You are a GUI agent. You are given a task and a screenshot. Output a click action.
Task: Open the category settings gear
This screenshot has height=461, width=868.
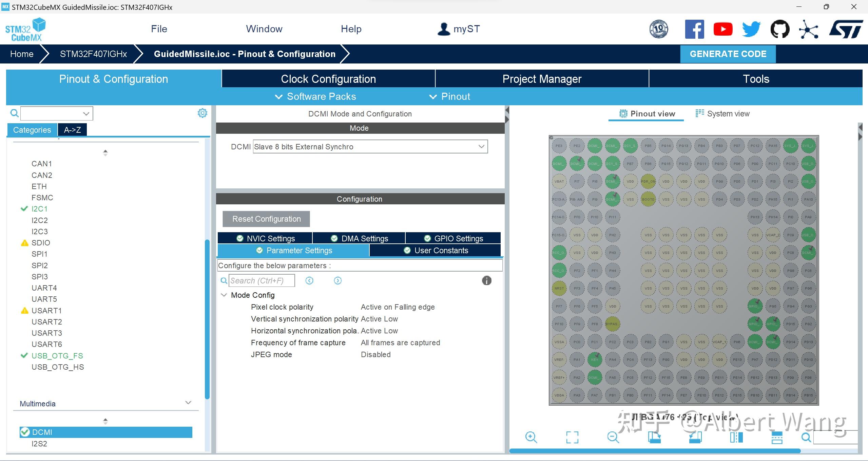tap(202, 113)
